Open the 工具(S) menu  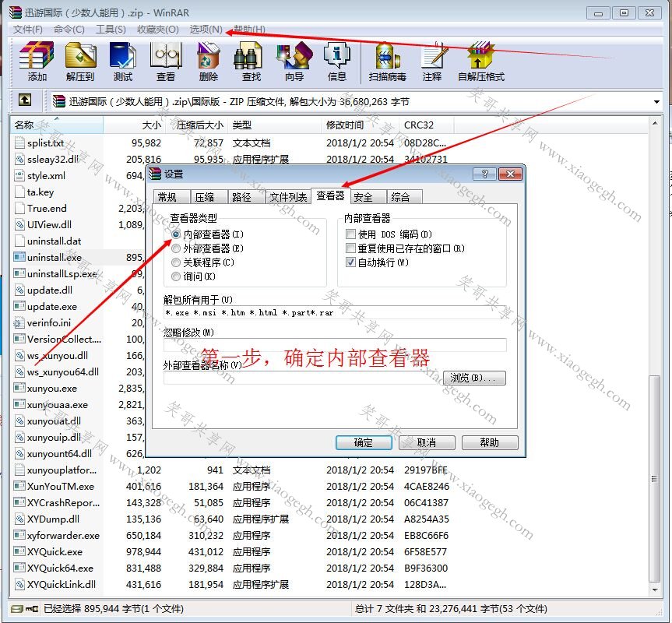click(111, 29)
